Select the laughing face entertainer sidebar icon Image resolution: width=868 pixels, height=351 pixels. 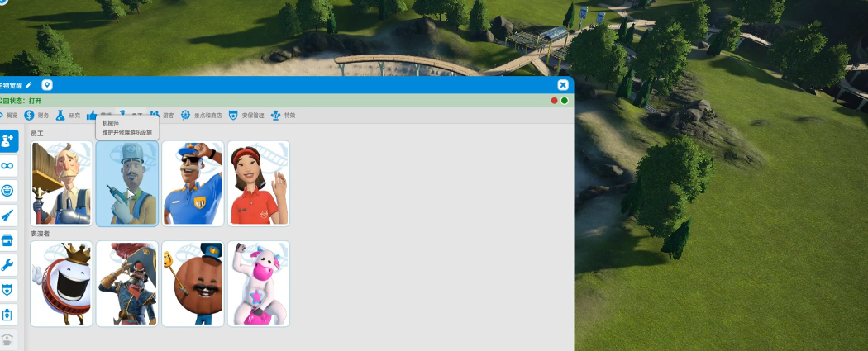point(7,191)
